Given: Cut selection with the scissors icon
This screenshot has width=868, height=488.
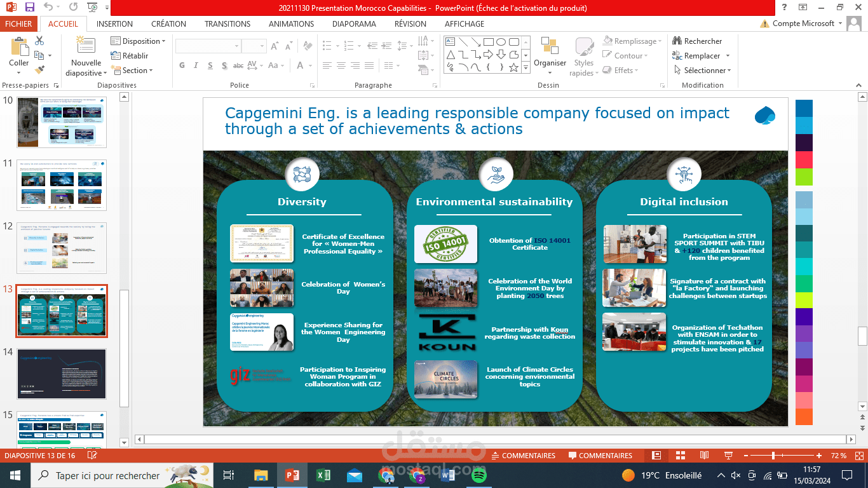Looking at the screenshot, I should coord(39,41).
